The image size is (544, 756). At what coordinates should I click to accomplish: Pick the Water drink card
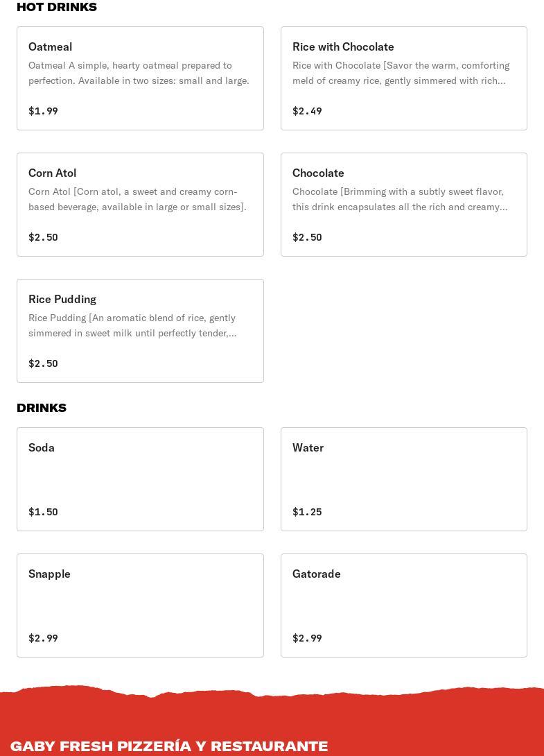[x=403, y=479]
